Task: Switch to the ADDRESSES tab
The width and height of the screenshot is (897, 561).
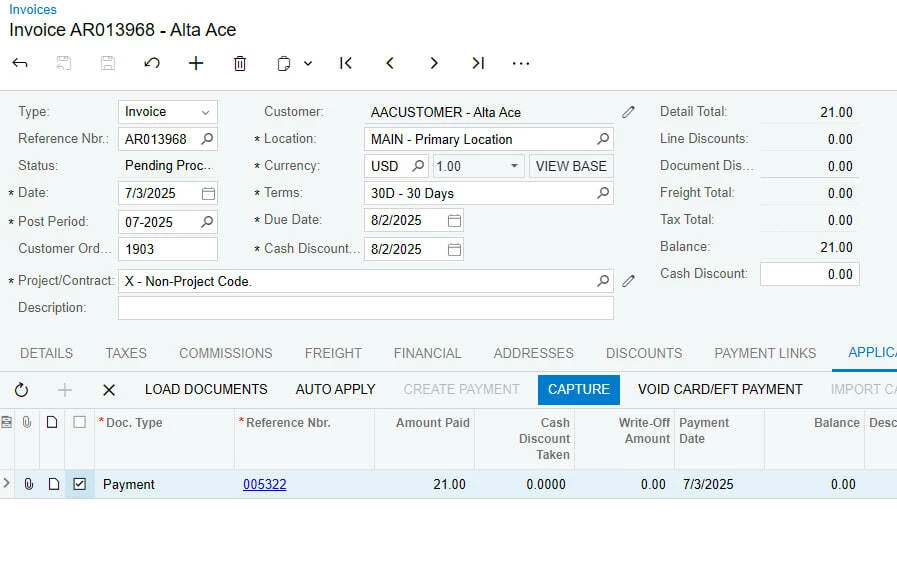Action: pyautogui.click(x=533, y=353)
